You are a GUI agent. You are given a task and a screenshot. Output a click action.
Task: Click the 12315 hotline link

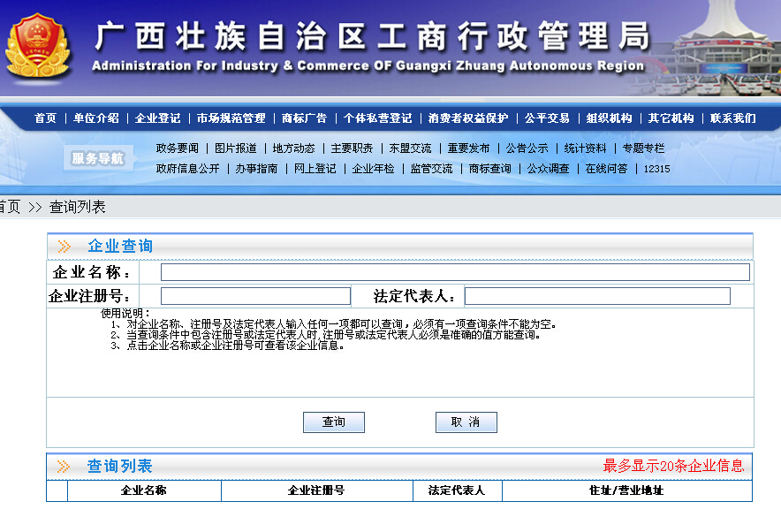[656, 169]
